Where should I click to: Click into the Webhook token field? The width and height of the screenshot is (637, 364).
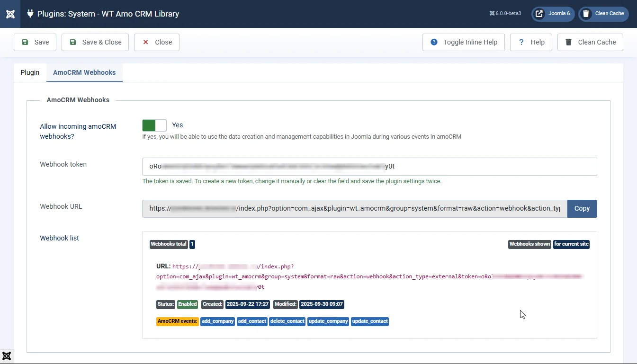pos(369,167)
